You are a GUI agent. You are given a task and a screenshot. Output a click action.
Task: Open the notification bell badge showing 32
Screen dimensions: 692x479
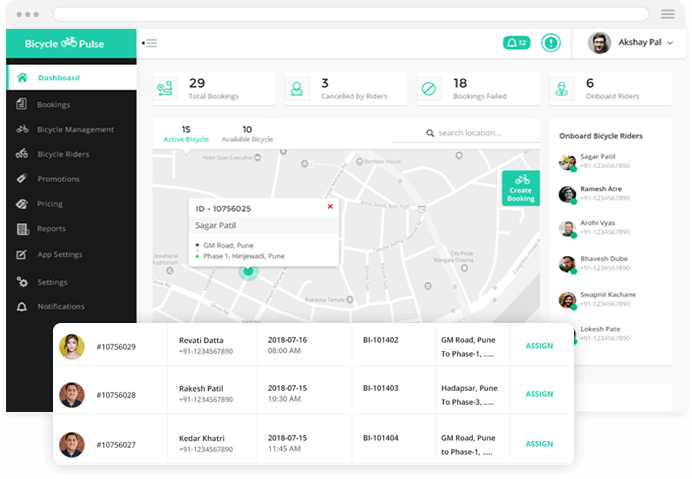point(516,43)
